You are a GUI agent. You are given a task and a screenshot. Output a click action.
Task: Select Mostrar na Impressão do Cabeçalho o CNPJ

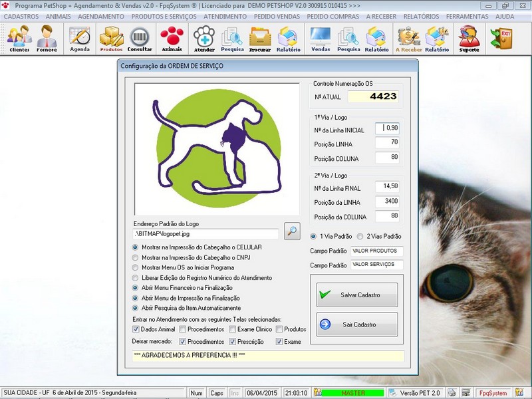[x=135, y=257]
